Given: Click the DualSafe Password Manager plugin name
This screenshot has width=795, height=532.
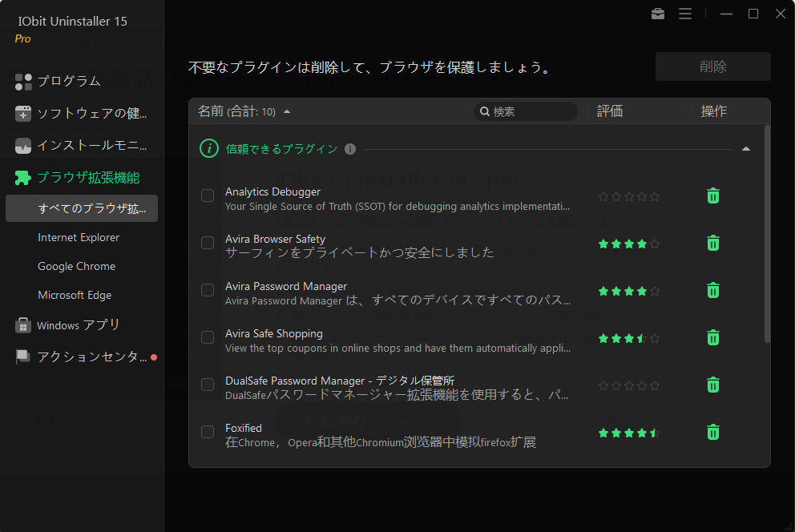Looking at the screenshot, I should coord(340,381).
